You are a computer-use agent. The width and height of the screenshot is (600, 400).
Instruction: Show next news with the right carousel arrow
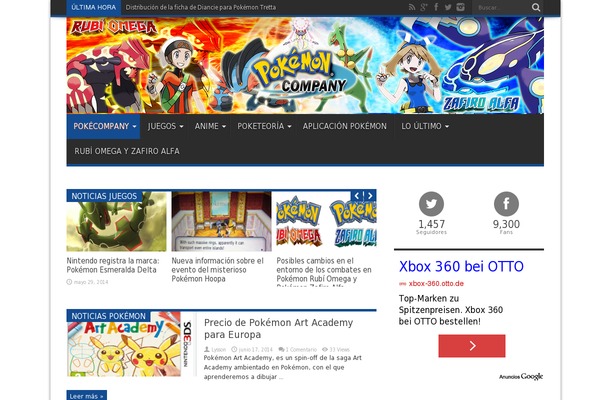tap(370, 196)
